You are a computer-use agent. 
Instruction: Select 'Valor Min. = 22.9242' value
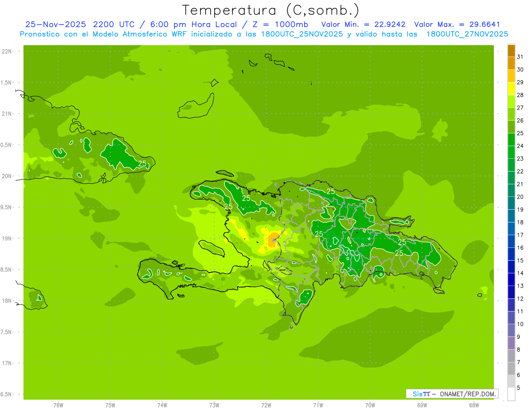[x=364, y=24]
